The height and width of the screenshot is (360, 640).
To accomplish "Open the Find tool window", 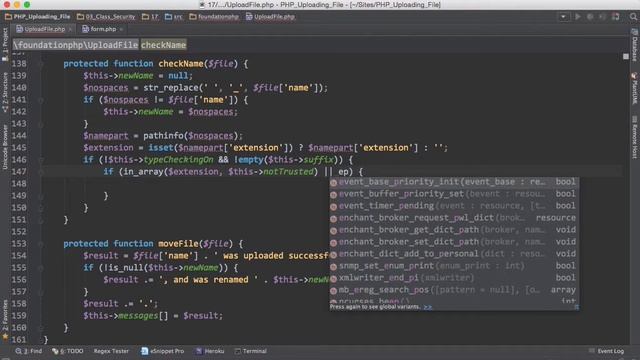I will point(29,351).
